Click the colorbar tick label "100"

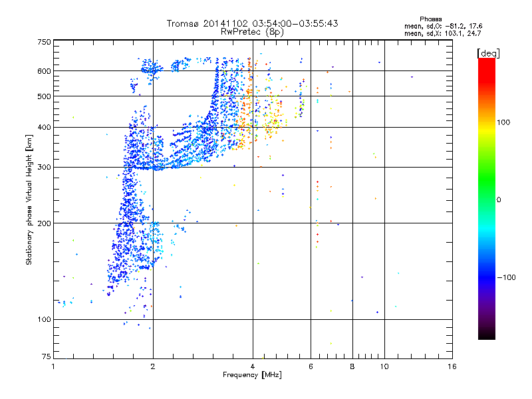[503, 122]
